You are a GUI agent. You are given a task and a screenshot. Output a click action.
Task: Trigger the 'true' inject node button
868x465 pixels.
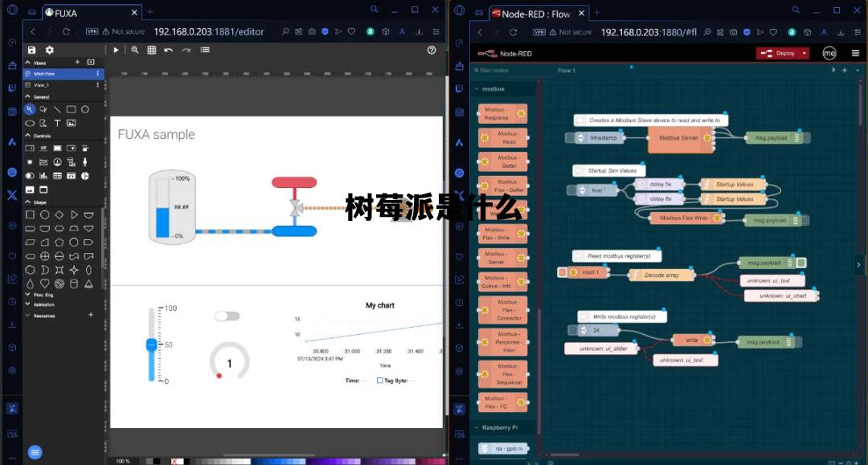[572, 190]
